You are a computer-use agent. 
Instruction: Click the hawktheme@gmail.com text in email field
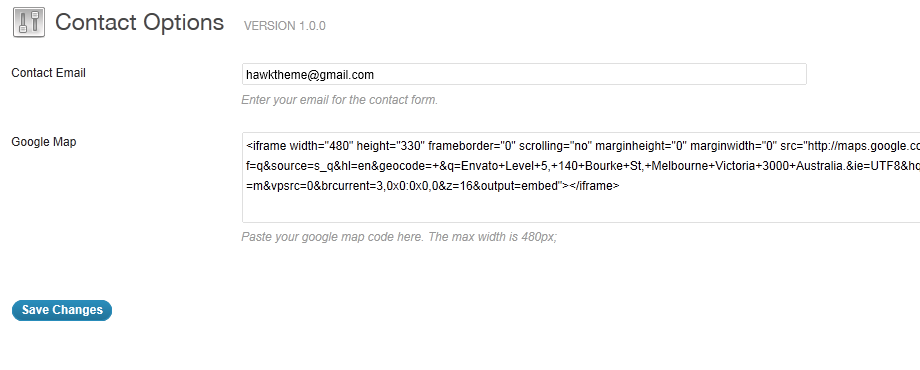(x=310, y=75)
